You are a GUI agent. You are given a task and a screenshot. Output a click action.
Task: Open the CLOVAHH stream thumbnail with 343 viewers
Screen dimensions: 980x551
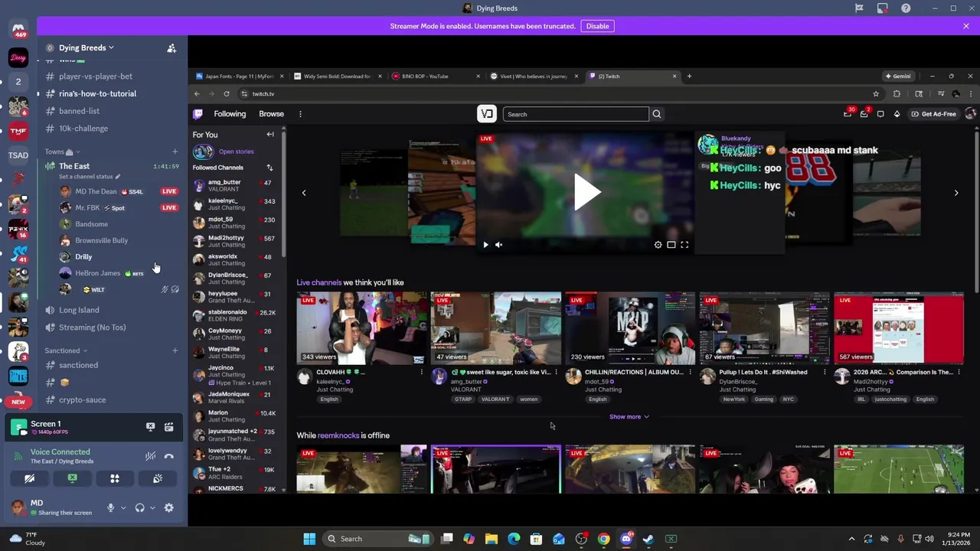(361, 328)
